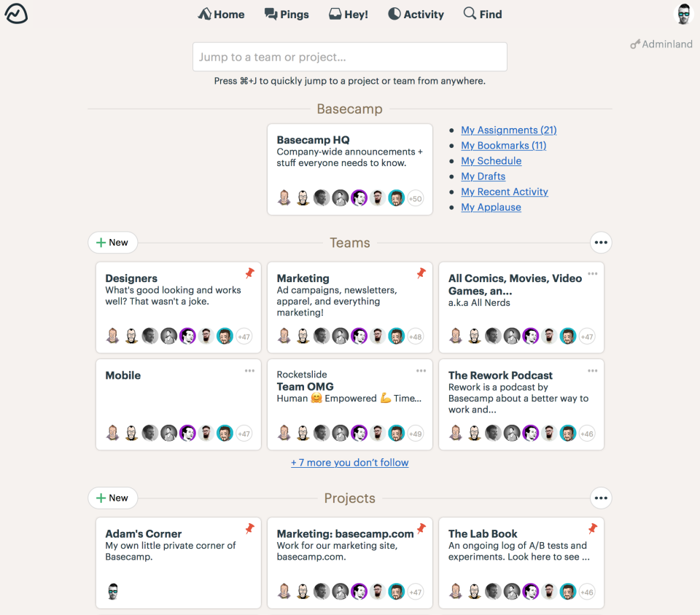Viewport: 700px width, 615px height.
Task: Open the Pings menu
Action: [287, 15]
